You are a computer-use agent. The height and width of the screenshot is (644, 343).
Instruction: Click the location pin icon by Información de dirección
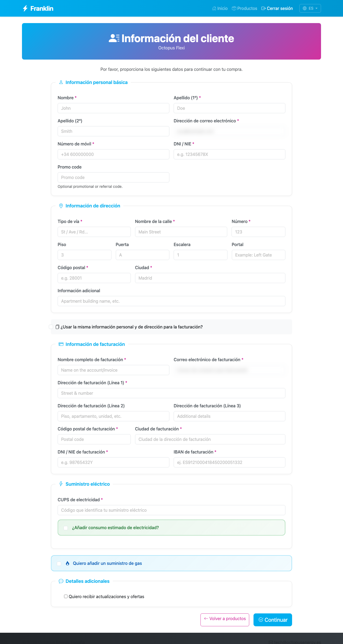tap(61, 206)
